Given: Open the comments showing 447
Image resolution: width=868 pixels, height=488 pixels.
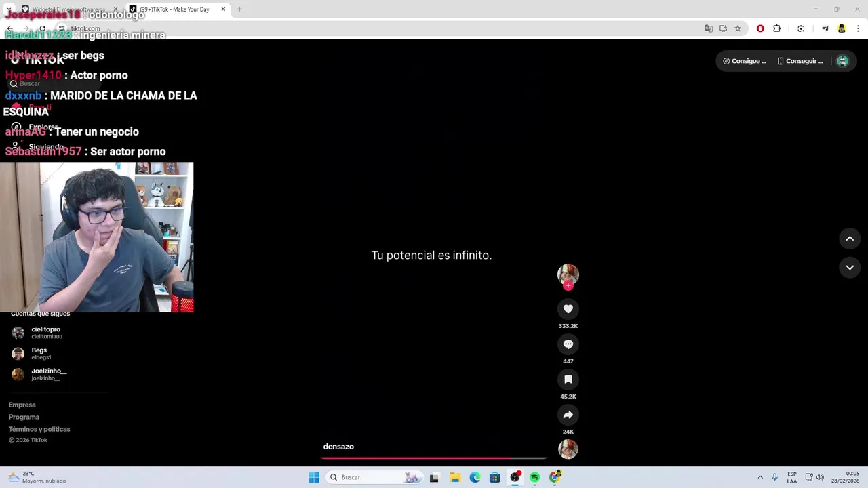Looking at the screenshot, I should [568, 344].
